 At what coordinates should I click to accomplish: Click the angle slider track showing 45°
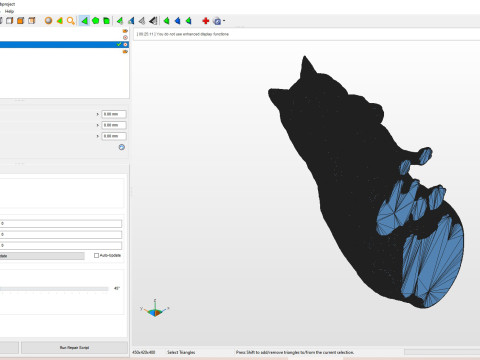pyautogui.click(x=54, y=289)
